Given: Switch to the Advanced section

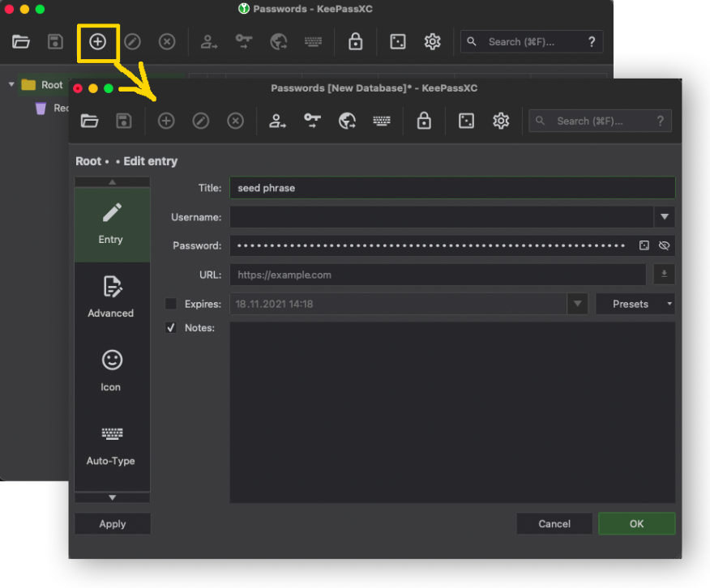Looking at the screenshot, I should [111, 297].
